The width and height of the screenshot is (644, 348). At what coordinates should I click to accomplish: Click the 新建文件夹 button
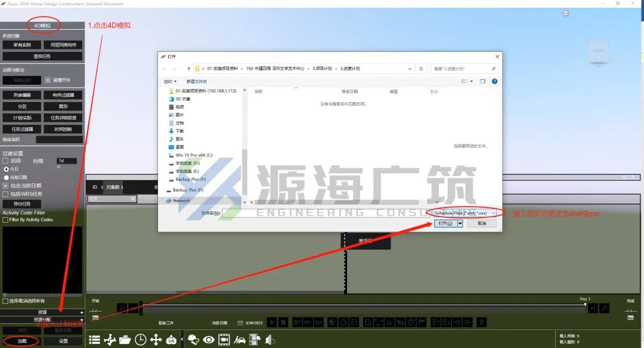click(197, 81)
